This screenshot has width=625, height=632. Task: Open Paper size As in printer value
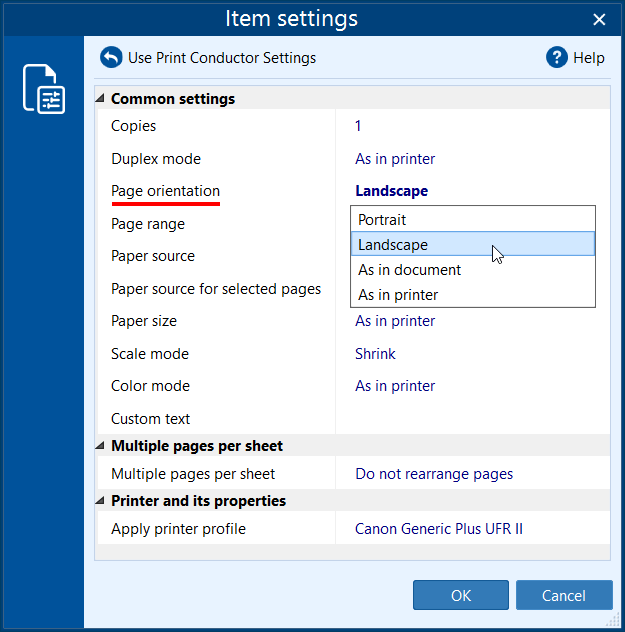point(395,321)
